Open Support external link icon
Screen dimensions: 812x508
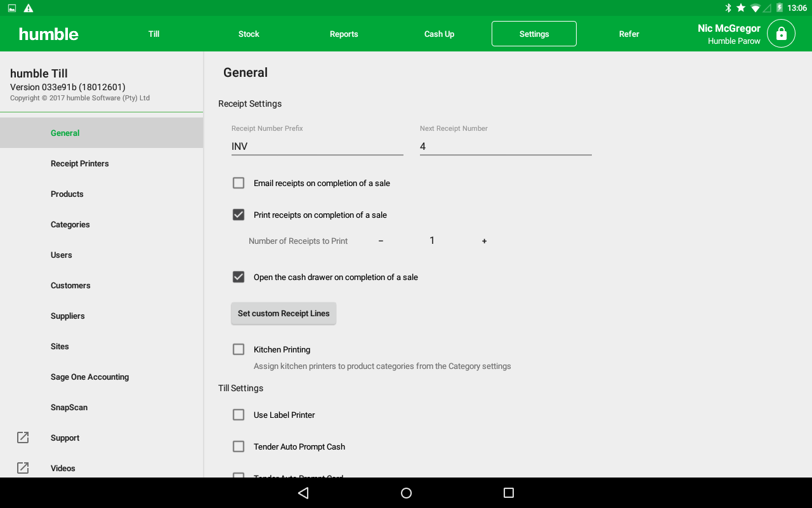click(x=23, y=438)
